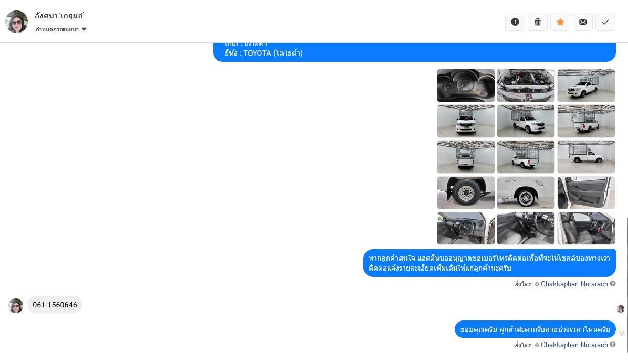Open the second-row right rear-angle photo
The width and height of the screenshot is (628, 364).
coord(586,121)
